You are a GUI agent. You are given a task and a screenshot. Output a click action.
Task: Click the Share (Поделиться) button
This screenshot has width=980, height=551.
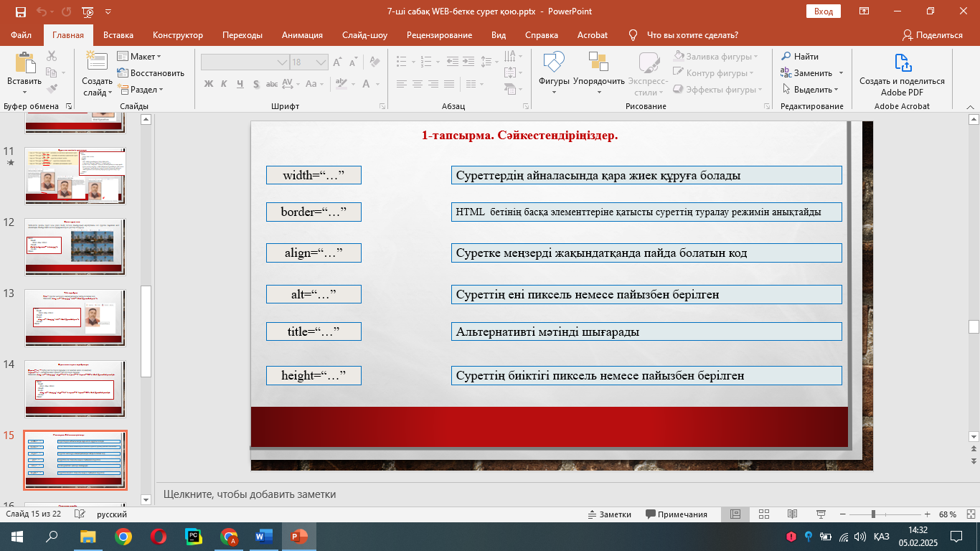tap(932, 35)
